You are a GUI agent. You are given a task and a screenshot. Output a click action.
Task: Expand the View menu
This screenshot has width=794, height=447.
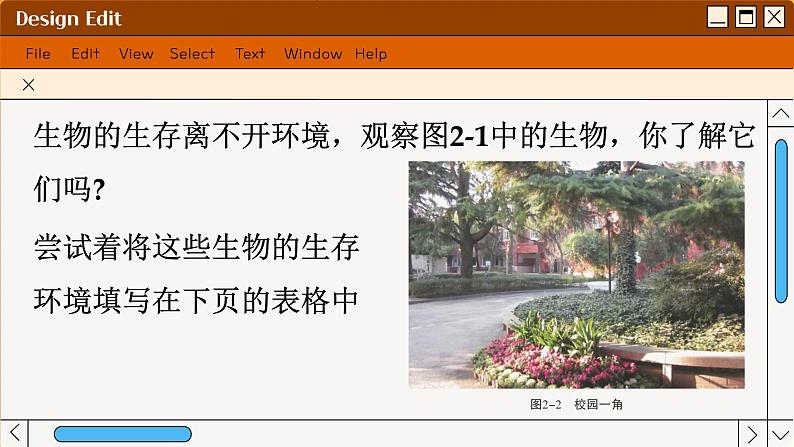136,54
